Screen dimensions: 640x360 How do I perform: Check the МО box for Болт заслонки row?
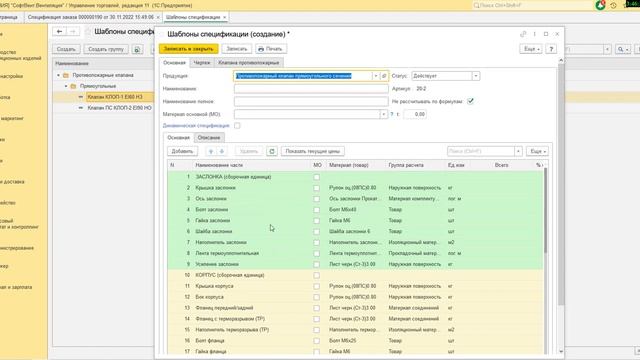(316, 210)
